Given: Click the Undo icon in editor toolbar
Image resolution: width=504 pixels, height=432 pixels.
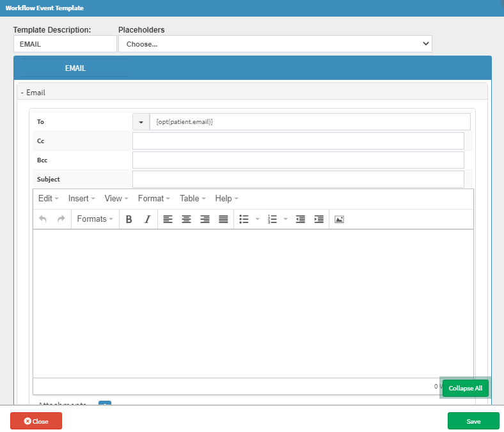Looking at the screenshot, I should [x=43, y=219].
